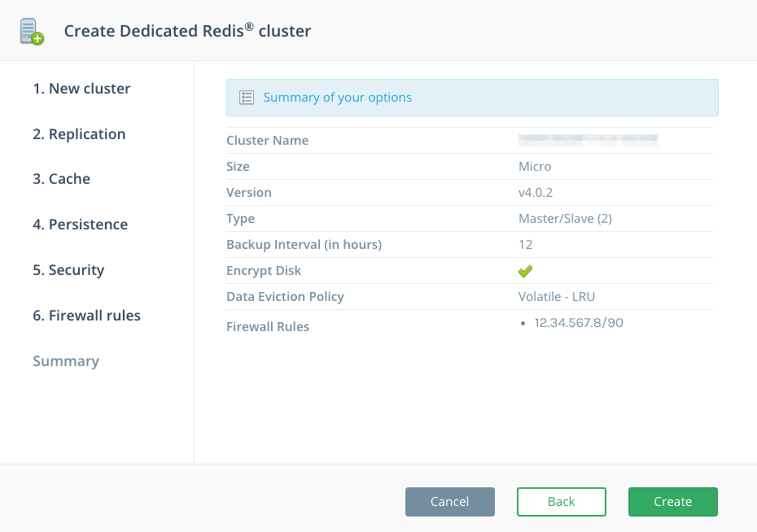Image resolution: width=757 pixels, height=532 pixels.
Task: Click the server-plus icon in the header
Action: [x=32, y=32]
